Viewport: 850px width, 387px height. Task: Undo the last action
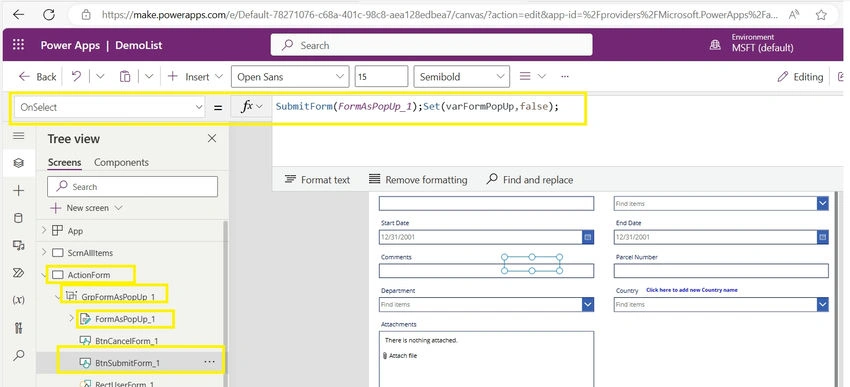click(76, 76)
